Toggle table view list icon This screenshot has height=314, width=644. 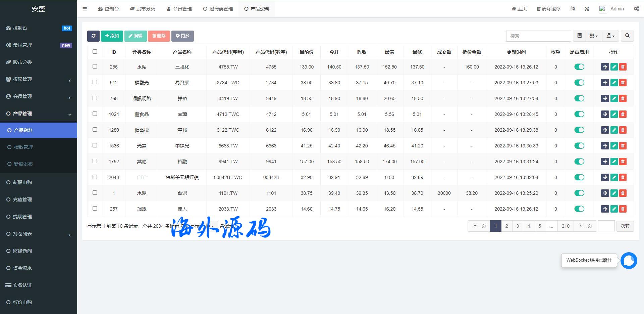coord(579,36)
